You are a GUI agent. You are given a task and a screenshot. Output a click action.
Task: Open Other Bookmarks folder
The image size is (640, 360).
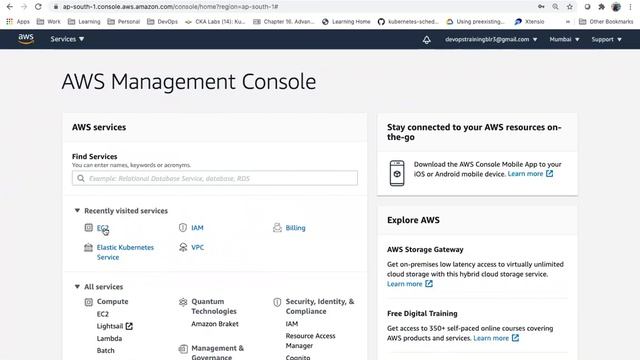tap(606, 22)
